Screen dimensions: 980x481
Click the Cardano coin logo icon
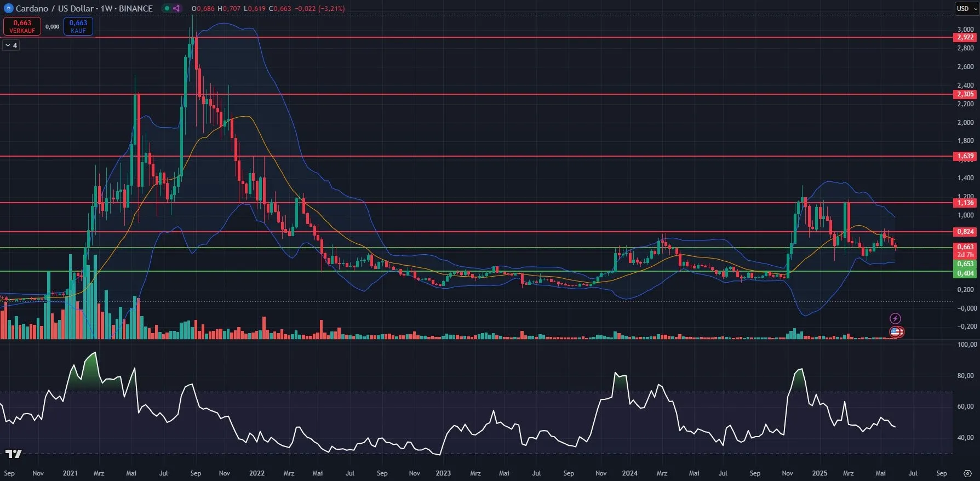pos(8,8)
